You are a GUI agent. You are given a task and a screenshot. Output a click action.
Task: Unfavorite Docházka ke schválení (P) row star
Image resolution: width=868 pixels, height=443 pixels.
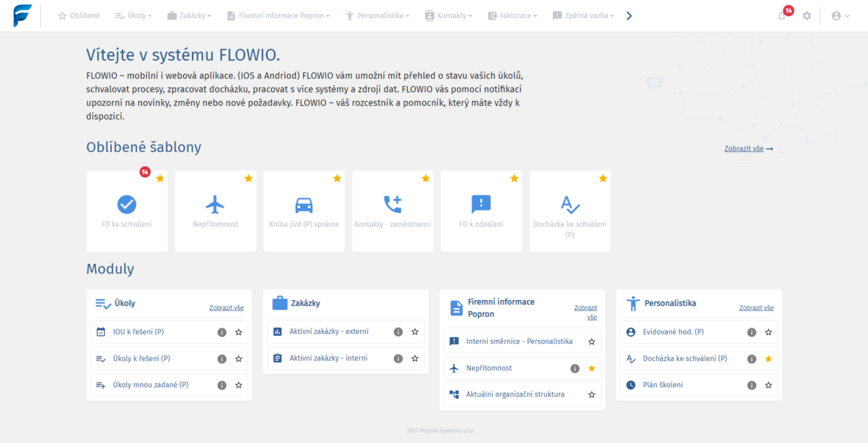pyautogui.click(x=768, y=359)
